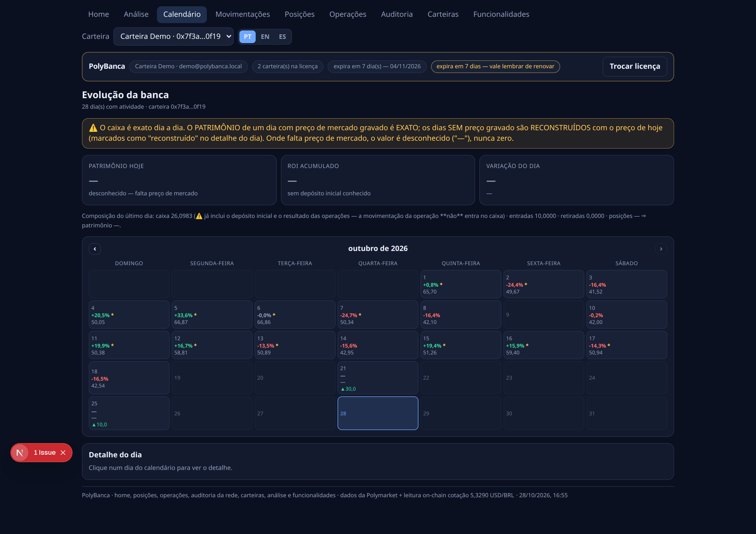The width and height of the screenshot is (756, 534).
Task: Click the Carteira Demo email pill
Action: point(188,66)
